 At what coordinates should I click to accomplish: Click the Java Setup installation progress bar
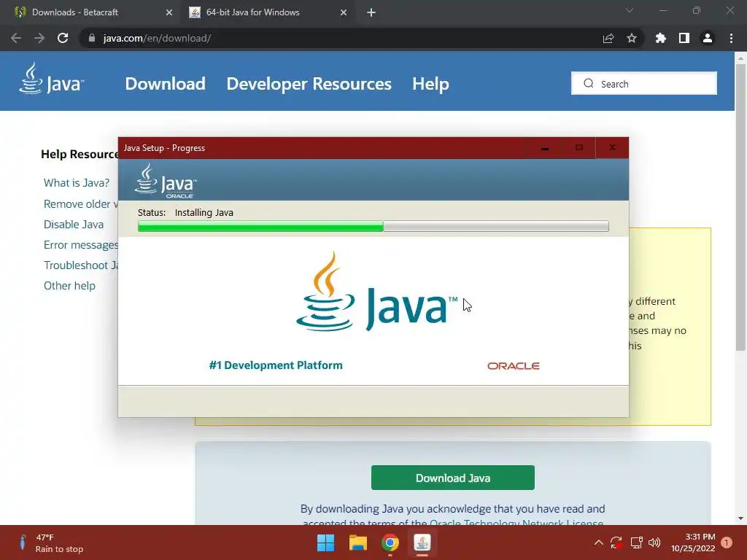tap(373, 226)
